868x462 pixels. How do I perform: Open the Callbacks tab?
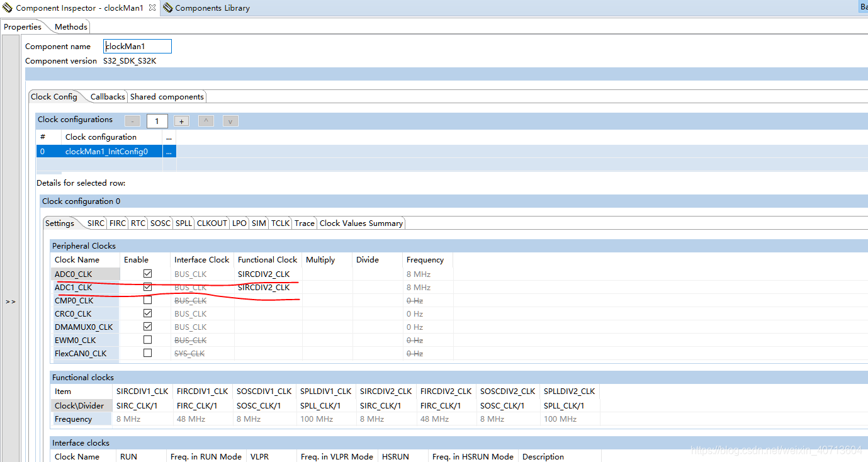(x=108, y=96)
